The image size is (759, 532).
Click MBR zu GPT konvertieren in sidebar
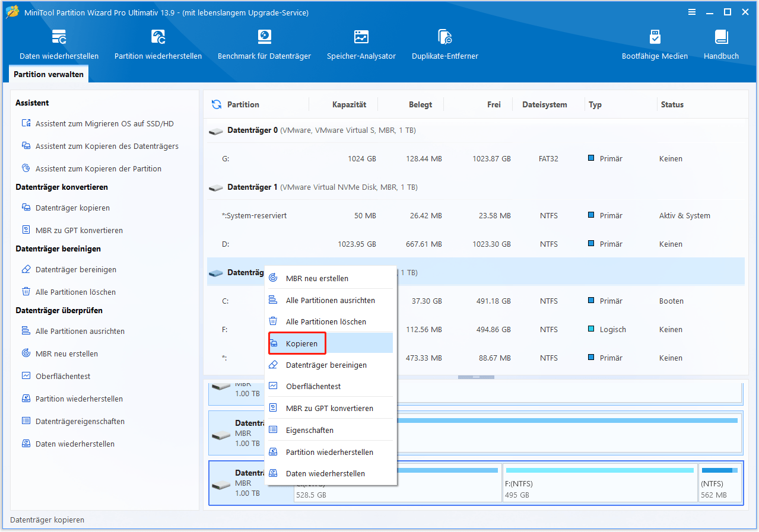[x=72, y=230]
